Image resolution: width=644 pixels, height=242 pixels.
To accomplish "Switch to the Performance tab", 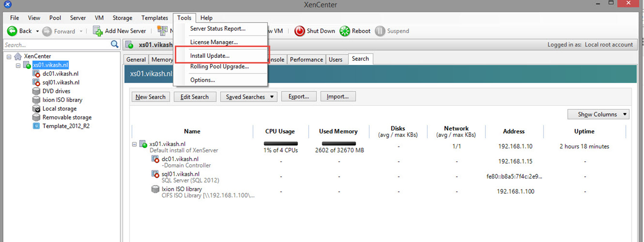I will tap(306, 60).
